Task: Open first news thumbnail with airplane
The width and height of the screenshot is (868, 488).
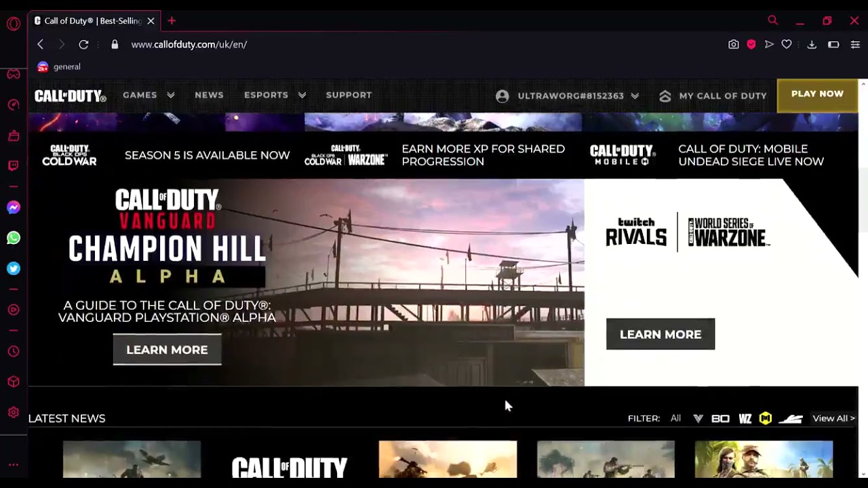Action: [x=132, y=460]
